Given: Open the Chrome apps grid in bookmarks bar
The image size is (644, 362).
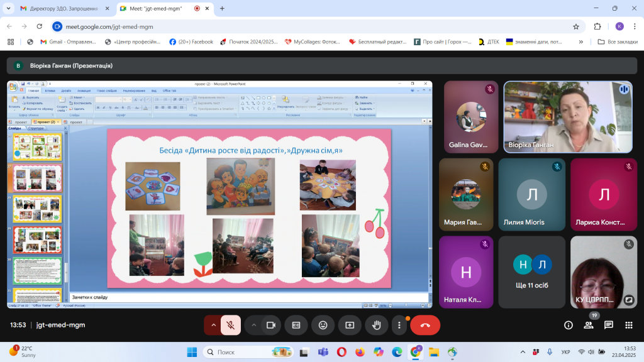Looking at the screenshot, I should 11,42.
